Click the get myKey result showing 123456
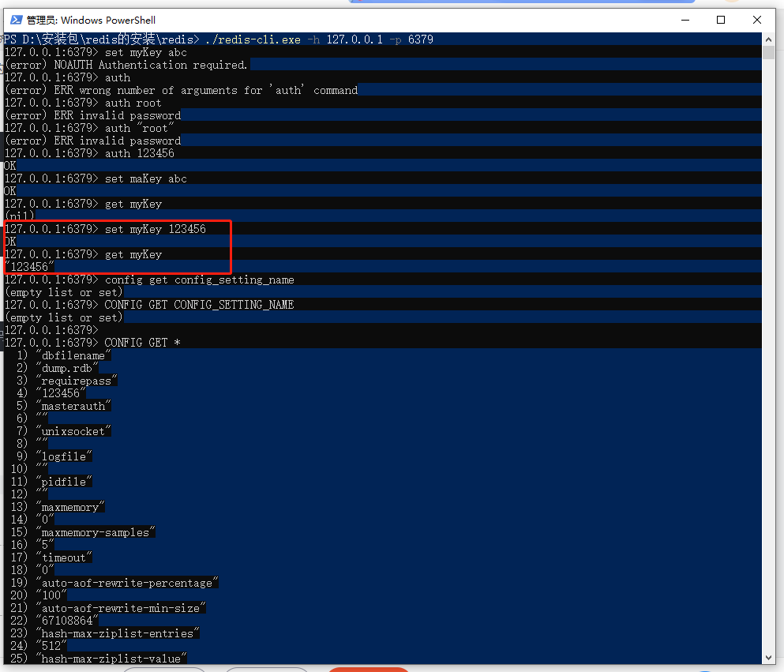 pos(29,266)
